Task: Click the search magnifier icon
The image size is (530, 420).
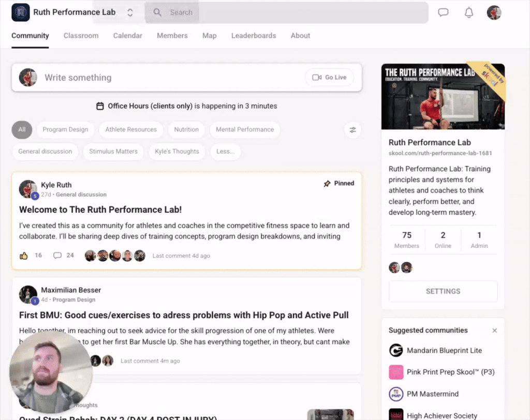Action: (x=157, y=12)
